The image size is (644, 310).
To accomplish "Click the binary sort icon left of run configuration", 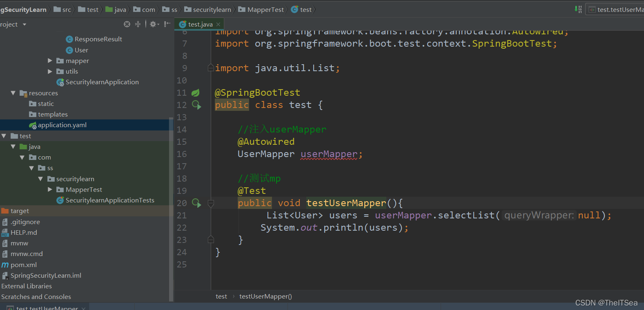I will point(578,9).
